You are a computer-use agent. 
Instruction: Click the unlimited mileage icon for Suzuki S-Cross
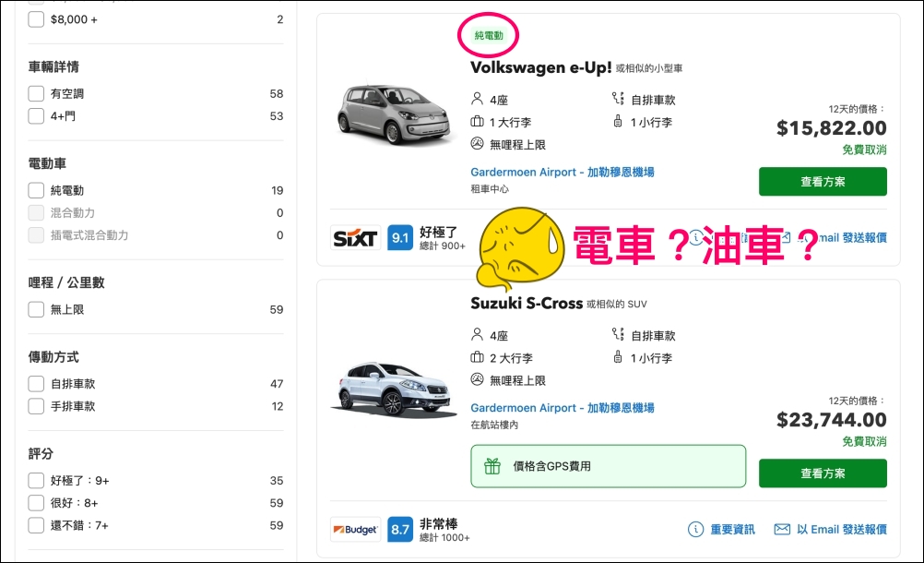coord(477,379)
